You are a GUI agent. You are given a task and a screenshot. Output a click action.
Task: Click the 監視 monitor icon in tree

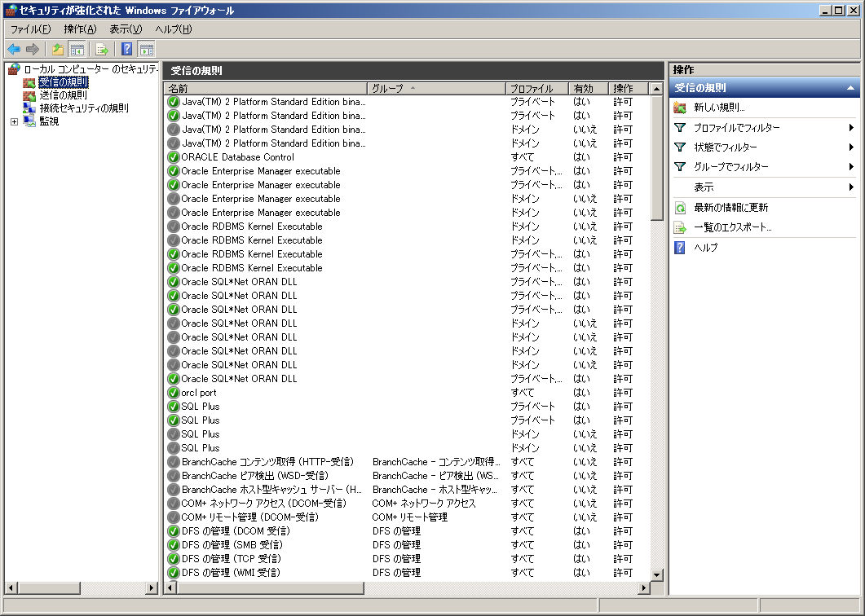pyautogui.click(x=29, y=121)
